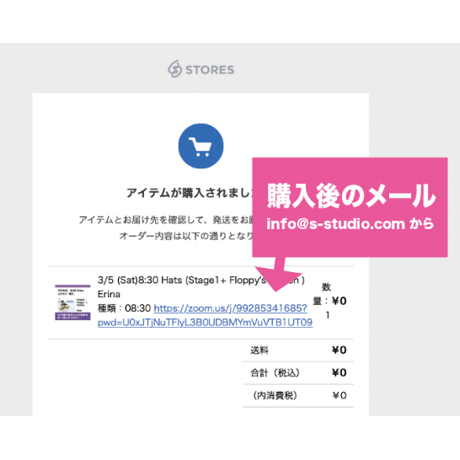Click the STORES logo at top

pos(201,69)
